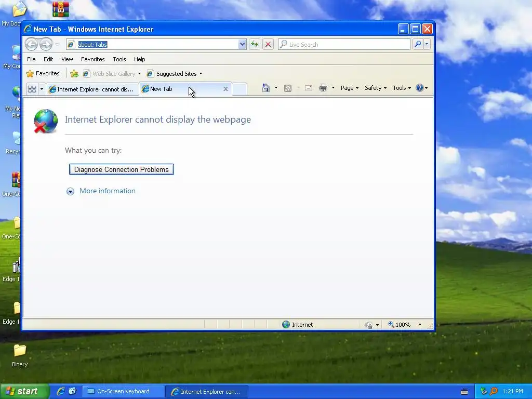Run search with the magnifier button

418,44
